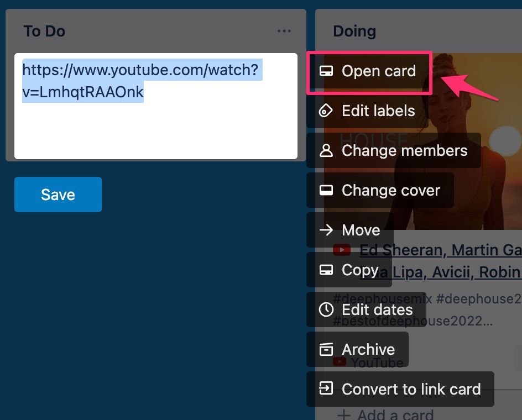Open Edit dates option

(366, 309)
